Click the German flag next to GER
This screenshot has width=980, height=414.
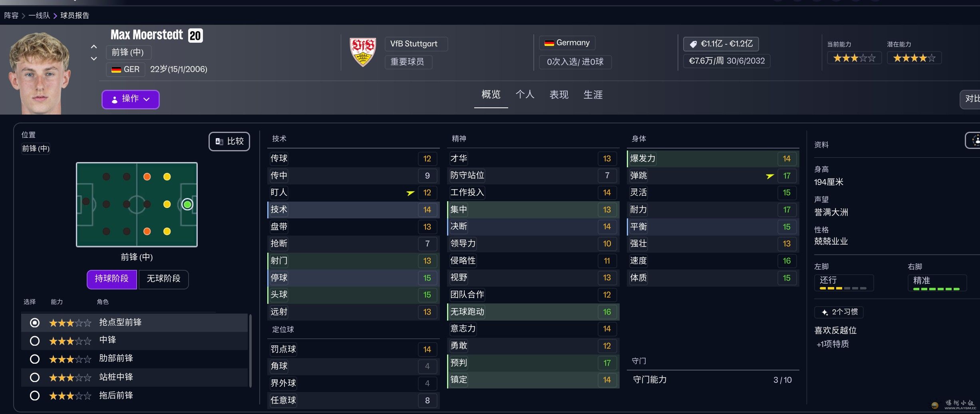click(116, 69)
